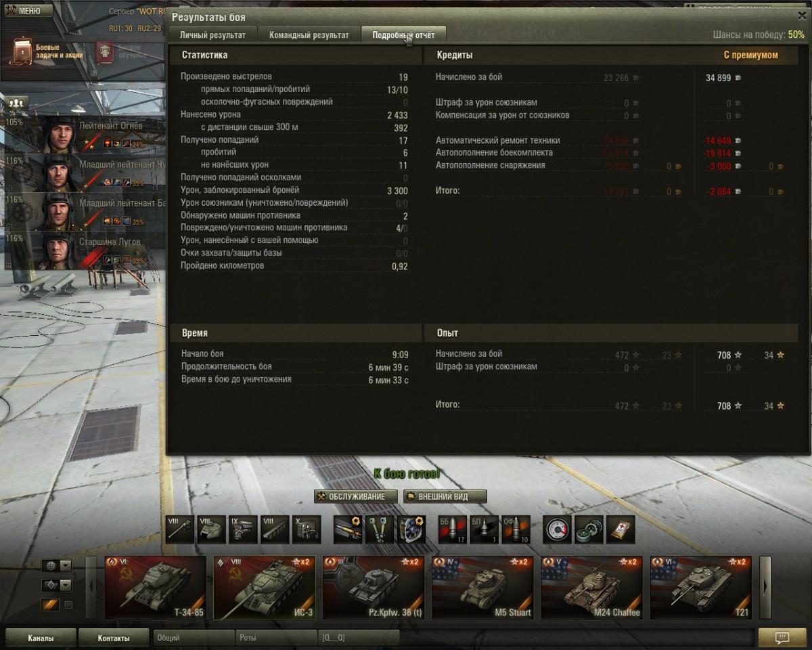Open the first aid kit consumable slot
Viewport: 812px width, 650px height.
pyautogui.click(x=621, y=529)
